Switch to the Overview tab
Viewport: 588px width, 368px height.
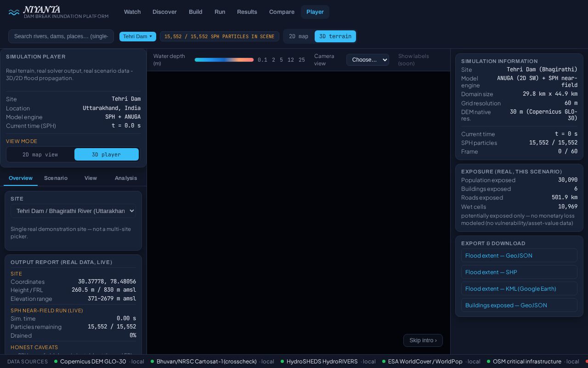pyautogui.click(x=21, y=178)
